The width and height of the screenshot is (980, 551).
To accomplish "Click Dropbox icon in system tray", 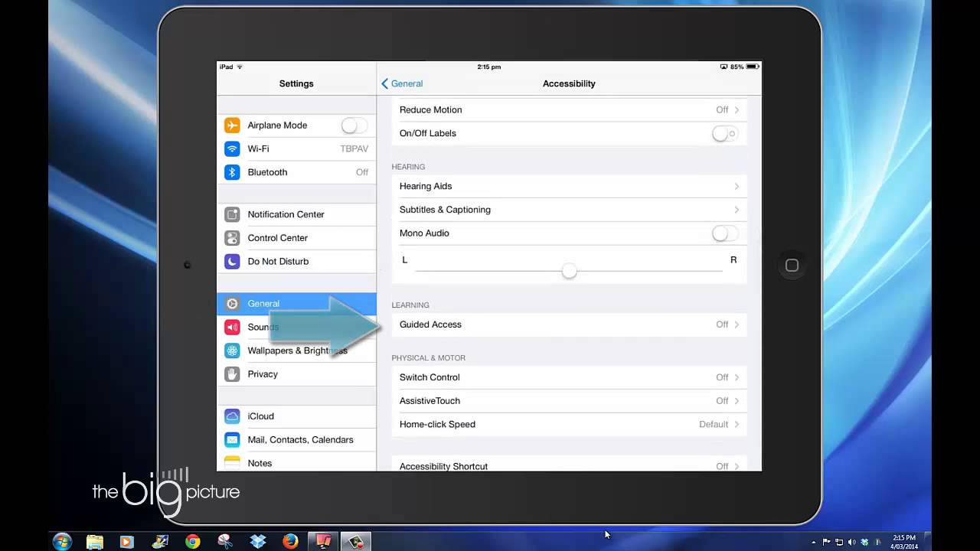I will click(x=864, y=542).
